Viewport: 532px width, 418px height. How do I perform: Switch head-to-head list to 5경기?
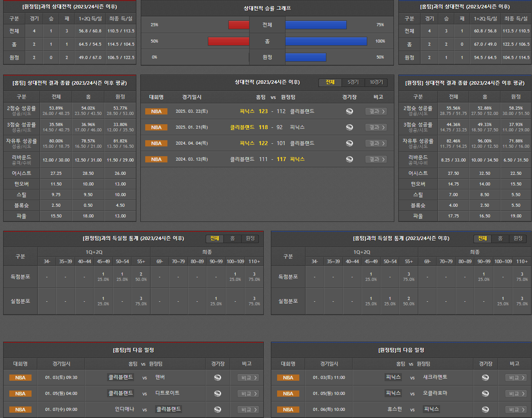tap(353, 83)
